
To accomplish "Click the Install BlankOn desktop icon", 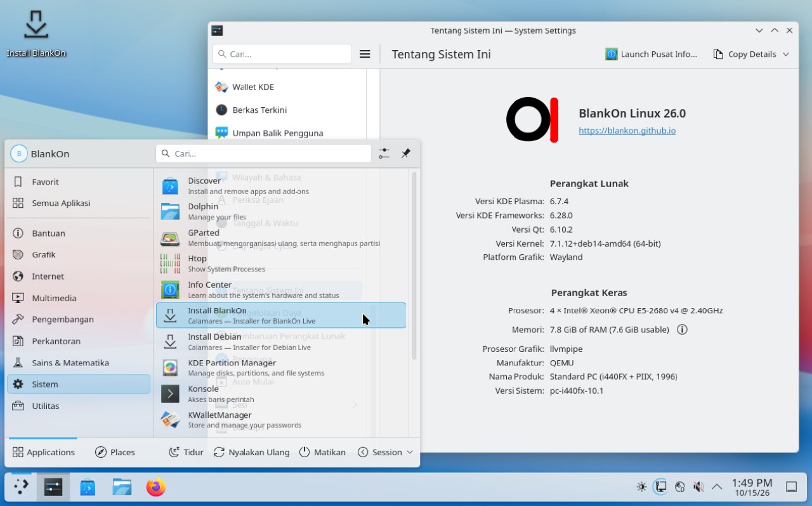I will pyautogui.click(x=36, y=34).
